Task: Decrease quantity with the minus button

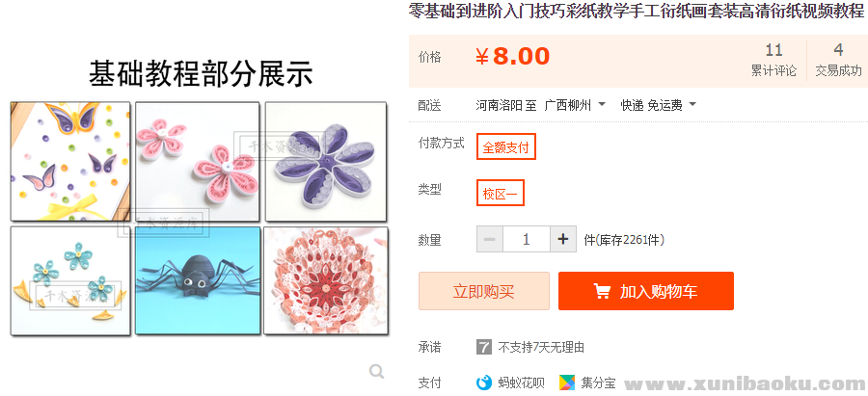Action: point(489,239)
